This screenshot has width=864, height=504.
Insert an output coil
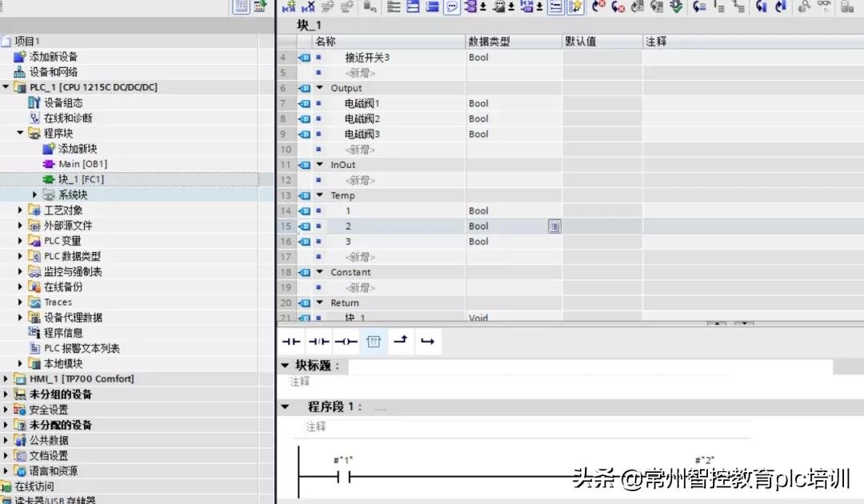click(346, 342)
